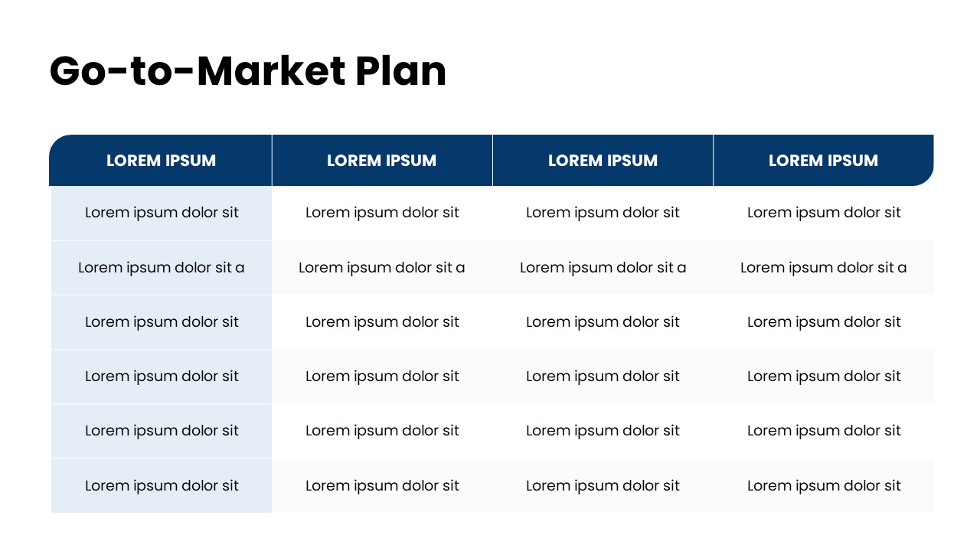
Task: Click first body row cell in third column
Action: tap(603, 213)
